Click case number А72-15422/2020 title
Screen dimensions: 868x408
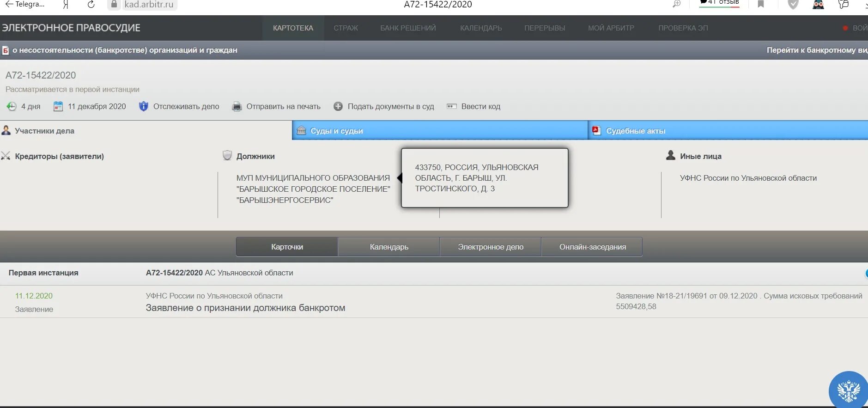click(41, 75)
